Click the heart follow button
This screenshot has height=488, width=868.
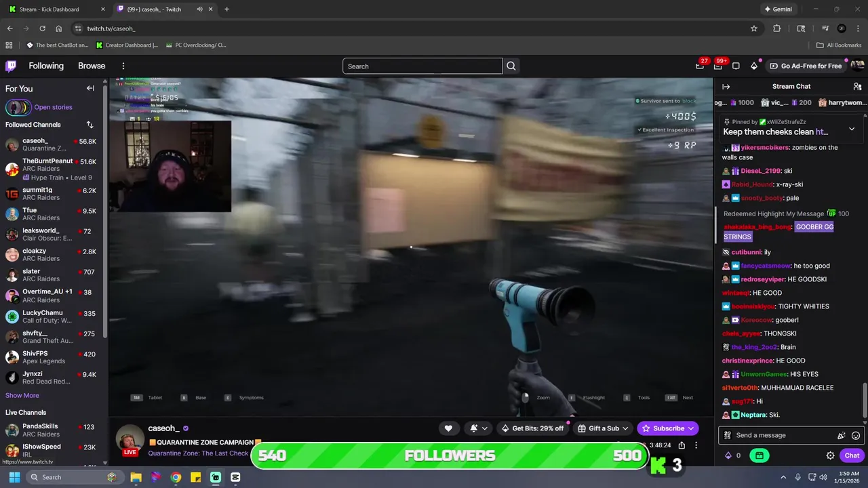(448, 428)
